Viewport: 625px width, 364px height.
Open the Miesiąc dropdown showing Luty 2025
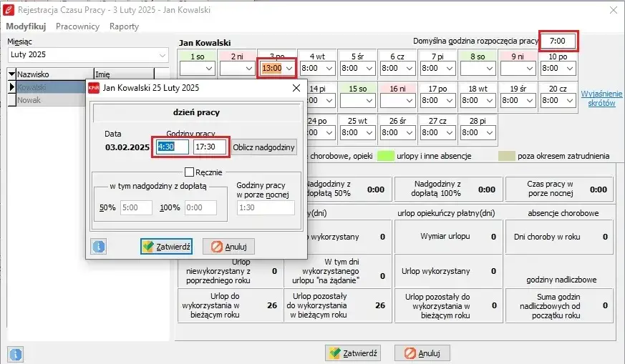(x=162, y=55)
